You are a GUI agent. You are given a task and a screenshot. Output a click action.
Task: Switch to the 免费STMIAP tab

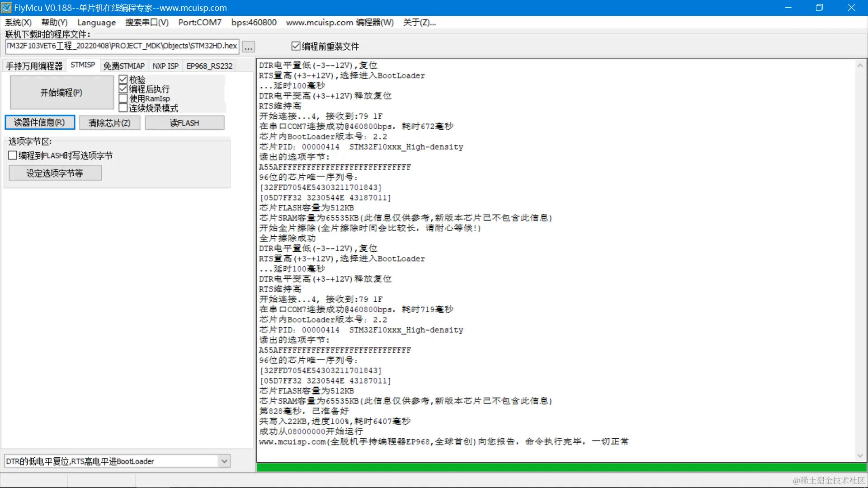(124, 66)
